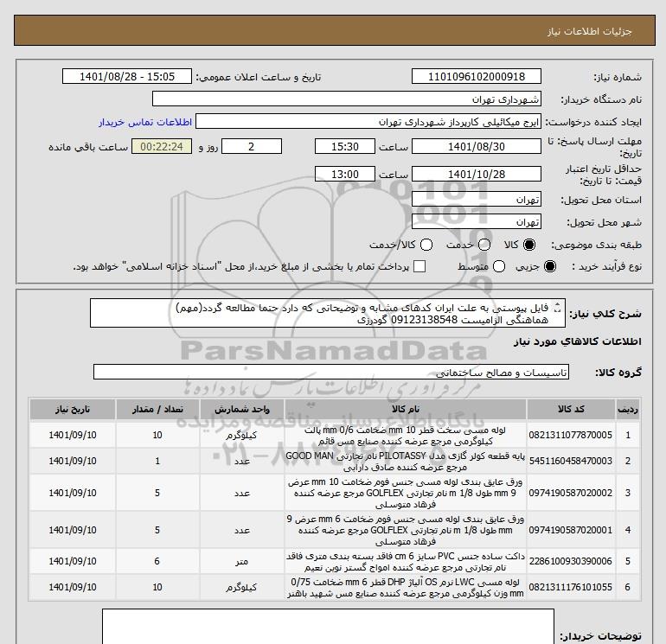Open buyer contact info link اطلاعات تماس خریدار
Viewport: 666px width, 644px height.
tap(145, 122)
